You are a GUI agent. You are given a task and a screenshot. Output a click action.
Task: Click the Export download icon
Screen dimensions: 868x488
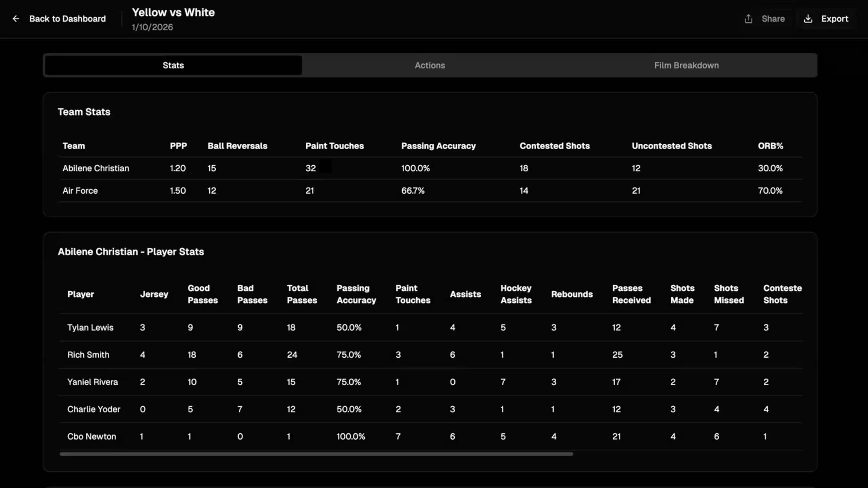click(x=808, y=19)
